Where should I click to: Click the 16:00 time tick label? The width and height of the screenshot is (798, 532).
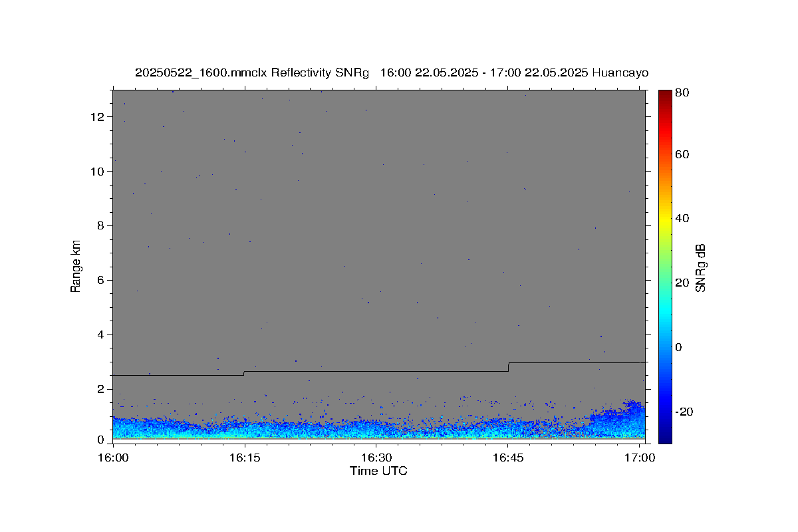point(113,458)
